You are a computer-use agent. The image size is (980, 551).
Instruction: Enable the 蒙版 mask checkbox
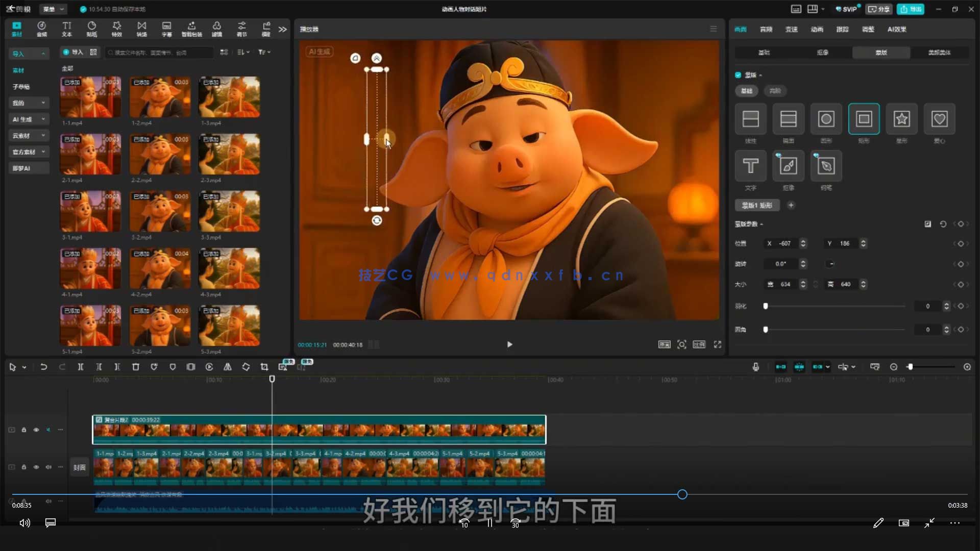coord(738,74)
